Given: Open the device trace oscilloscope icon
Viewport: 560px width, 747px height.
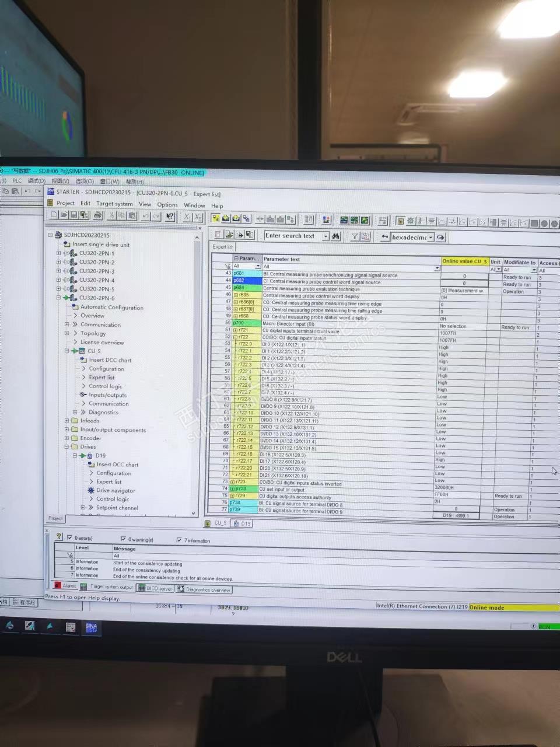Looking at the screenshot, I should point(344,221).
